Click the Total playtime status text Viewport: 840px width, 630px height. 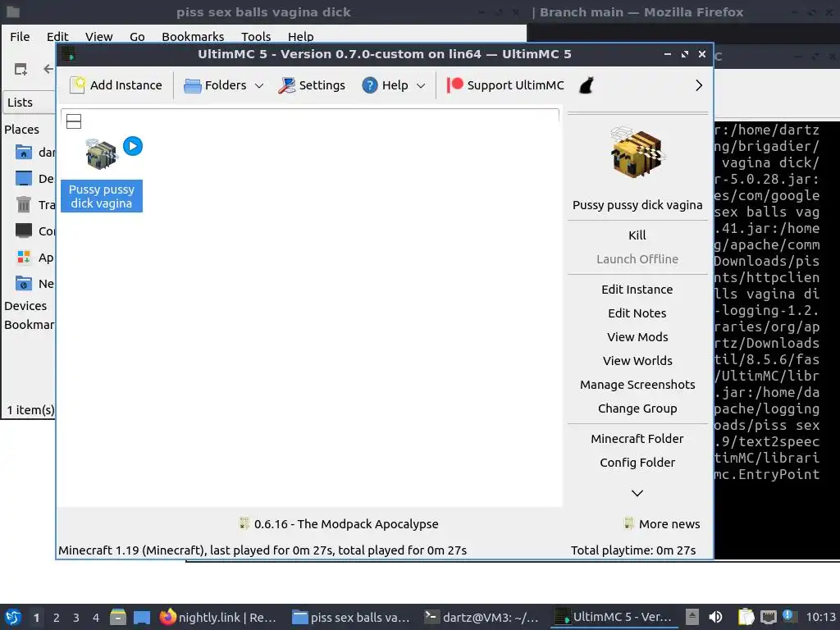(633, 550)
